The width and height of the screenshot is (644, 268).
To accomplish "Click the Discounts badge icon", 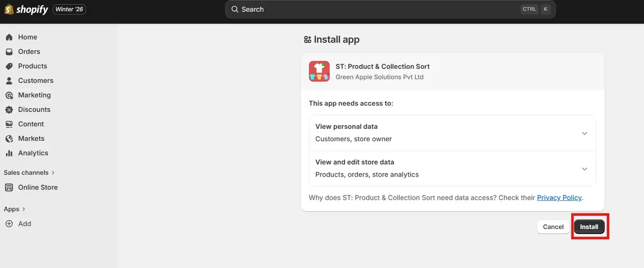I will (9, 110).
